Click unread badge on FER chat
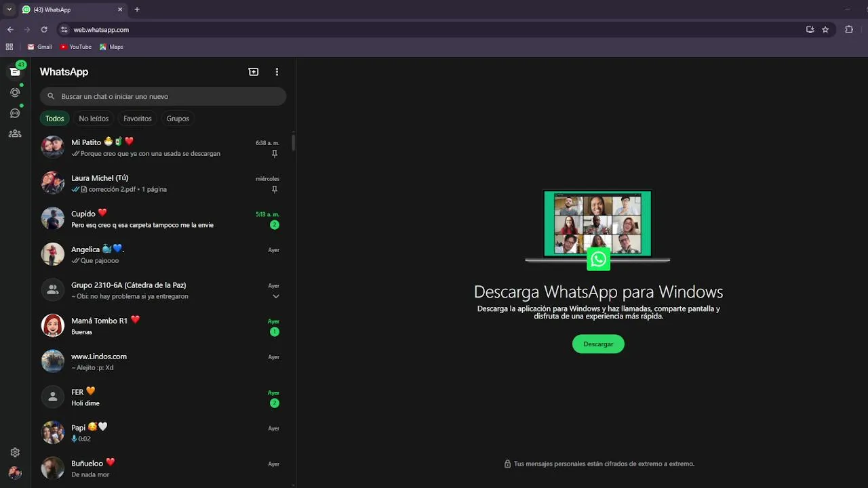Viewport: 868px width, 488px height. point(275,403)
